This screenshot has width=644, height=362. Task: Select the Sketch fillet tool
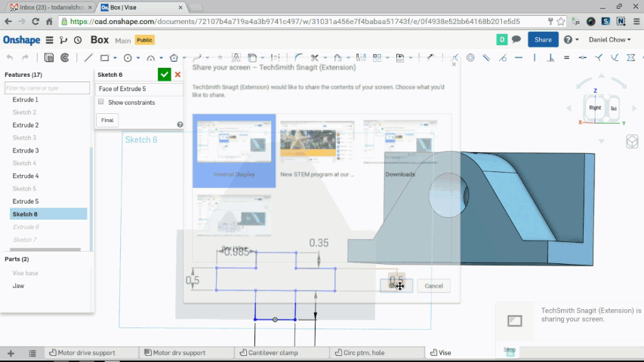pos(298,58)
